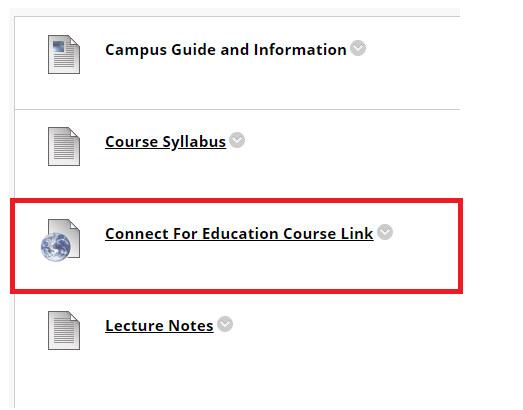Viewport: 523px width, 410px height.
Task: Expand the Course Syllabus options menu arrow
Action: coord(237,140)
